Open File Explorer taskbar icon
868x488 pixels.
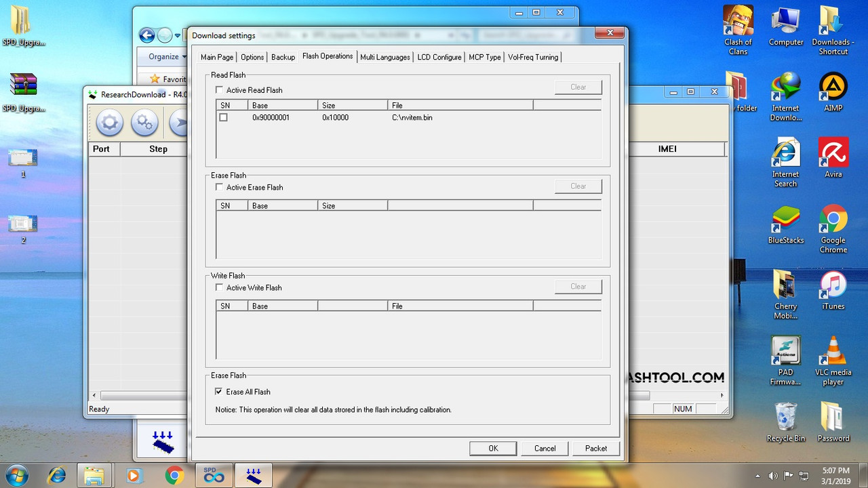point(94,476)
